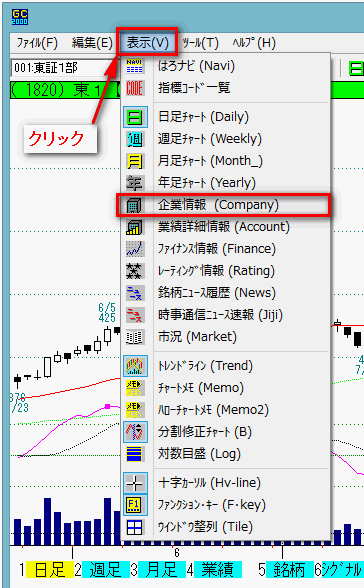The width and height of the screenshot is (364, 588).
Task: Open the 業績詳細情報 (Account) icon
Action: pos(135,227)
